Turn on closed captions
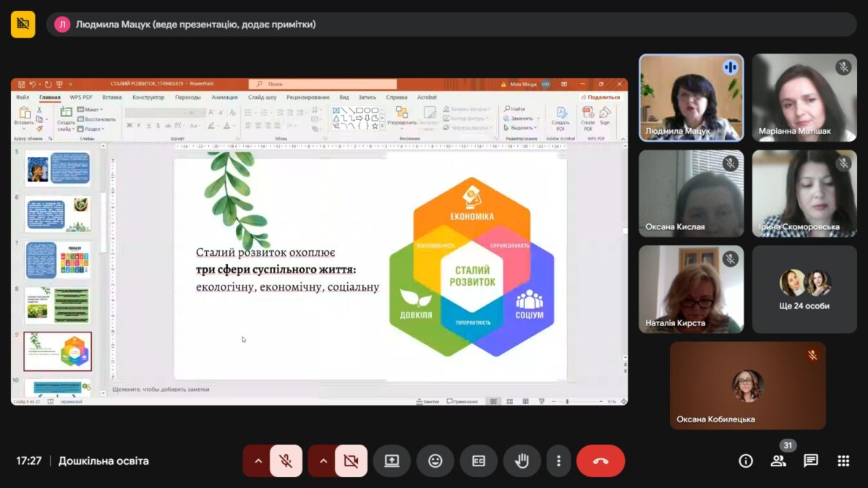 (x=478, y=461)
